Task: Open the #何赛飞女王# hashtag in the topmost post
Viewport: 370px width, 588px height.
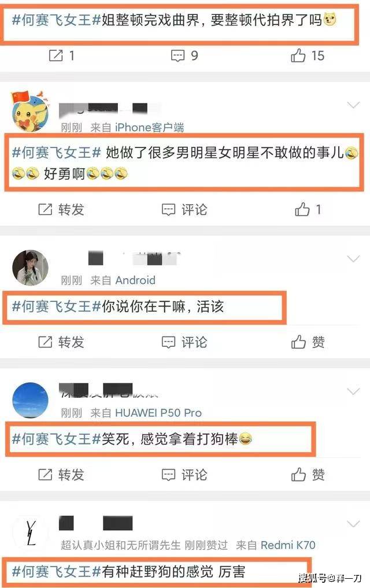Action: pyautogui.click(x=57, y=20)
